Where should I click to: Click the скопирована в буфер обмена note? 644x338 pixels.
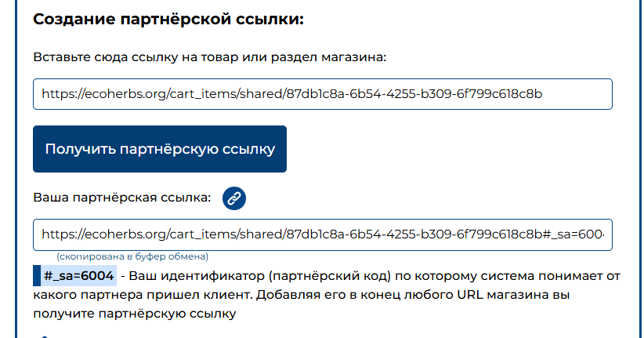point(132,256)
